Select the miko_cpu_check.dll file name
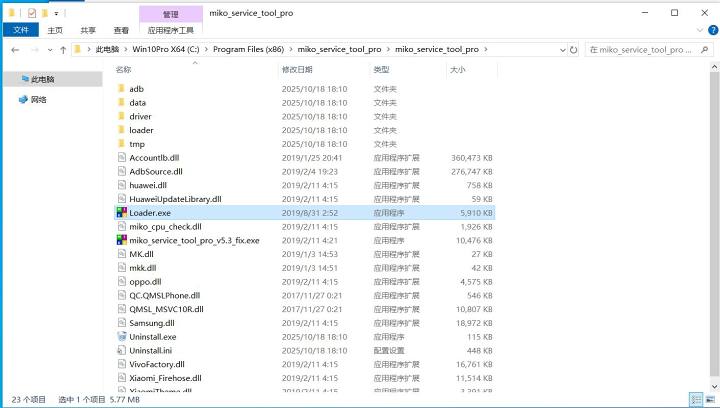Screen dimensions: 720x408 [165, 227]
